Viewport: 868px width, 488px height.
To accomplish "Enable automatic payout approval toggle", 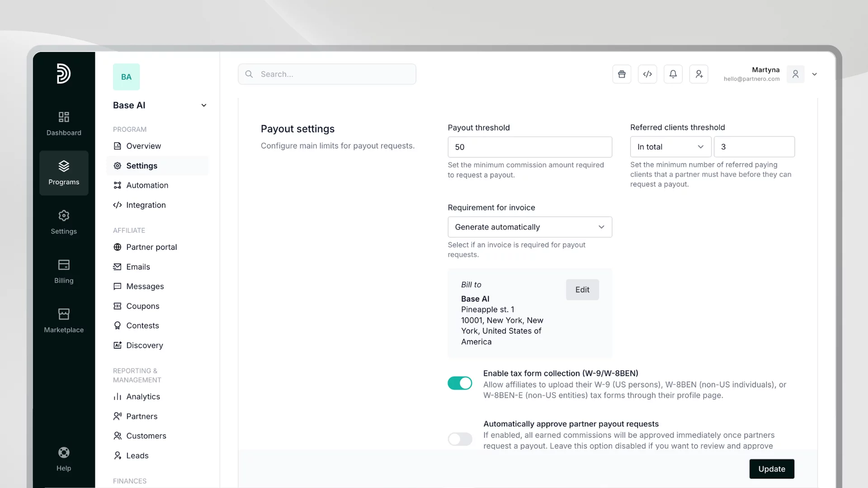I will (x=460, y=439).
